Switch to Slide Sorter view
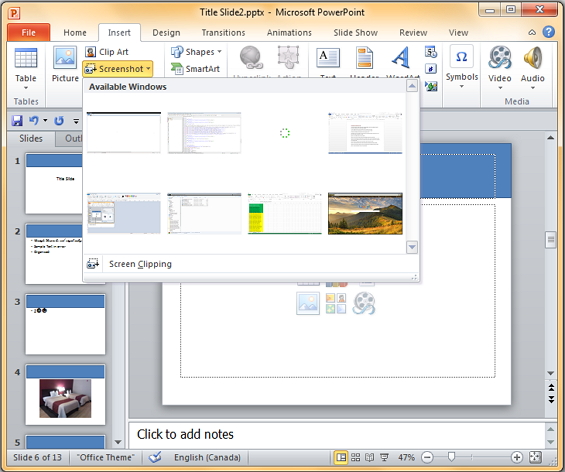The height and width of the screenshot is (472, 565). coord(356,457)
